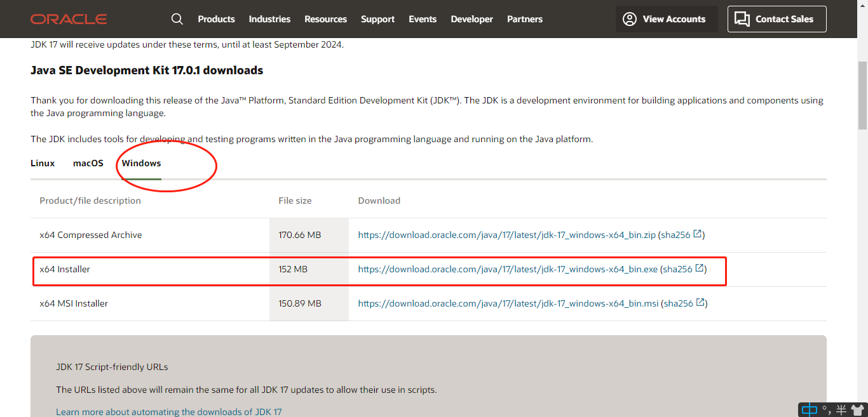Viewport: 868px width, 417px height.
Task: Click the File size column header
Action: [x=295, y=201]
